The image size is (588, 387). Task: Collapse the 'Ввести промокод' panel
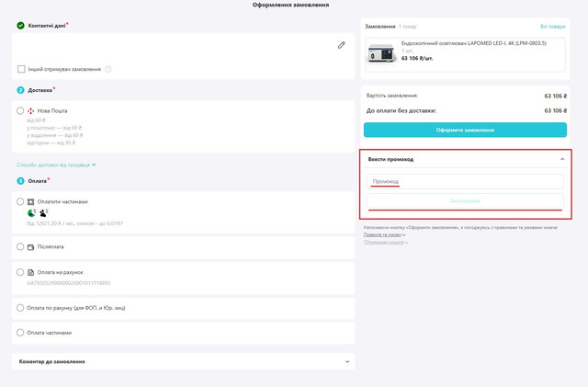click(x=562, y=159)
